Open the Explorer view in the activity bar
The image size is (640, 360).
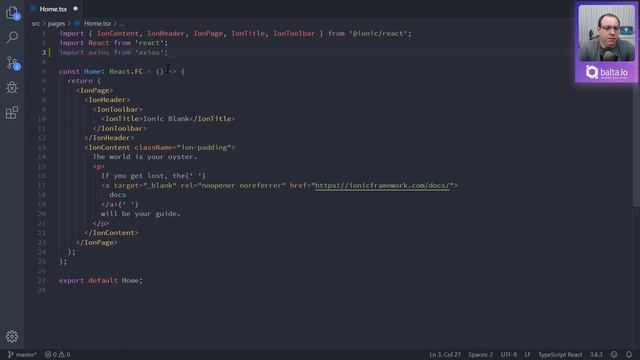(x=12, y=13)
